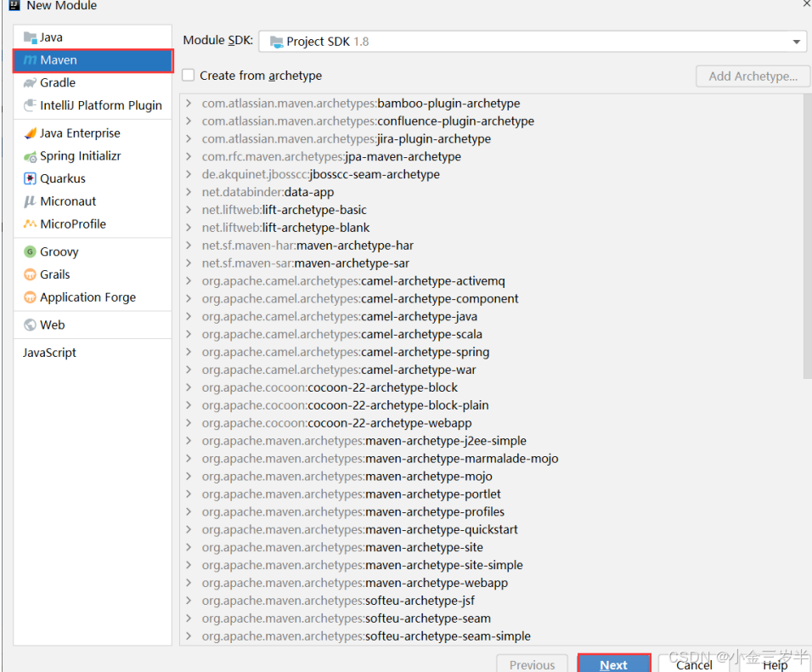Click the Java Enterprise icon
Screen dimensions: 812x672
pyautogui.click(x=30, y=133)
